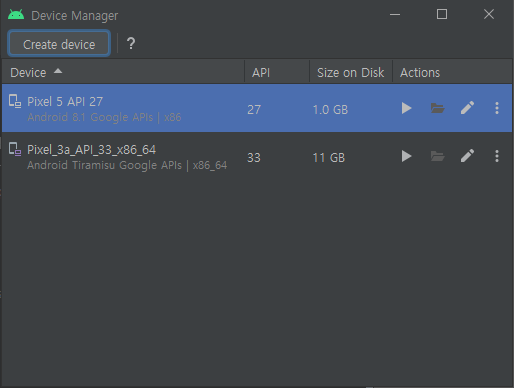Viewport: 514px width, 388px height.
Task: Select the Pixel_3a_API_33_x86_64 row
Action: point(257,157)
